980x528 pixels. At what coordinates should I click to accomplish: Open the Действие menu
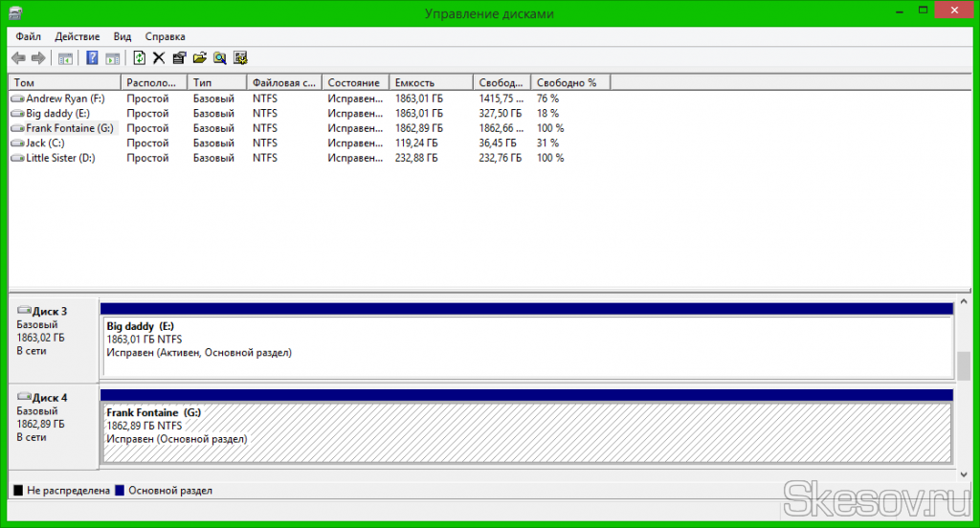[x=78, y=36]
